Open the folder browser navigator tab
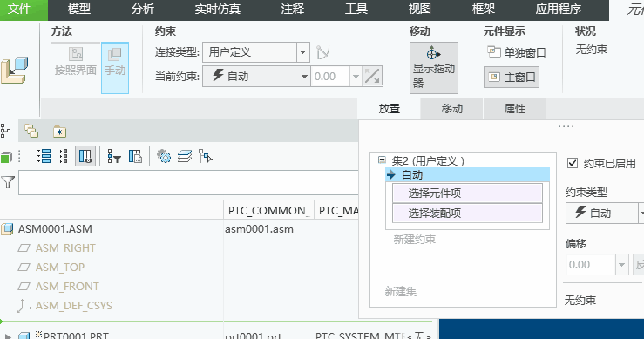Screen dimensions: 644x339 point(31,131)
